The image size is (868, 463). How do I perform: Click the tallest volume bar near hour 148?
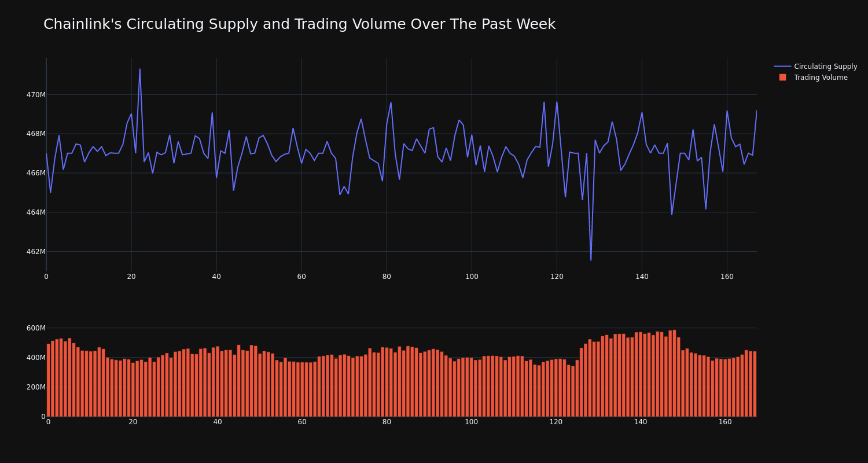[x=675, y=373]
